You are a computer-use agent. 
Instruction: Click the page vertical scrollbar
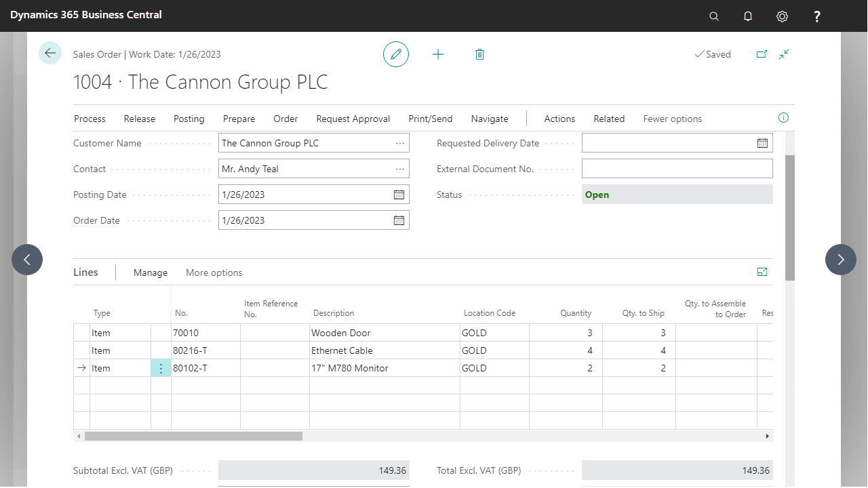[789, 218]
